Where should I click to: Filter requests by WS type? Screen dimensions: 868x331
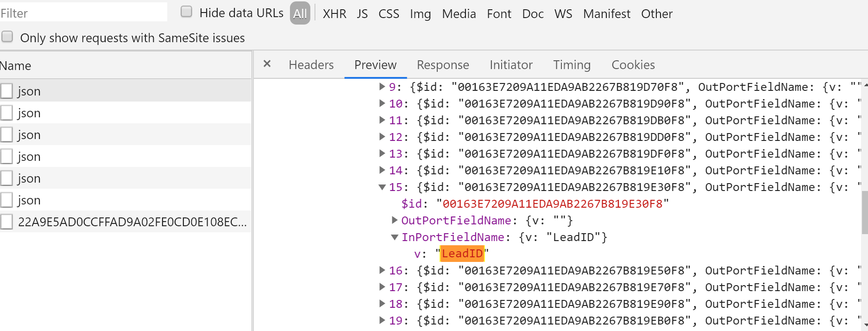(563, 14)
